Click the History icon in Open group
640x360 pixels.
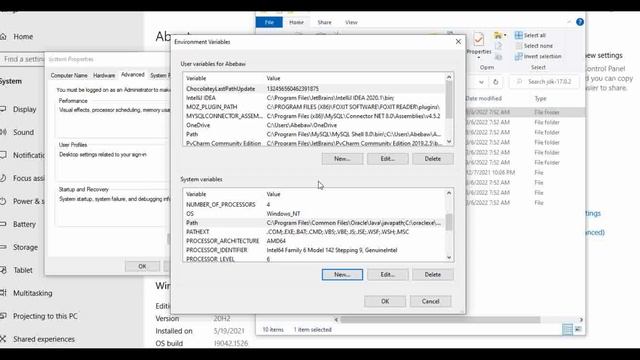[498, 57]
